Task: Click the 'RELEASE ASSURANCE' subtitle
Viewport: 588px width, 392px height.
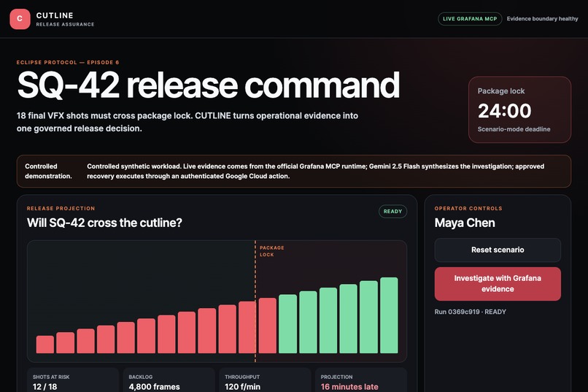Action: [x=65, y=24]
